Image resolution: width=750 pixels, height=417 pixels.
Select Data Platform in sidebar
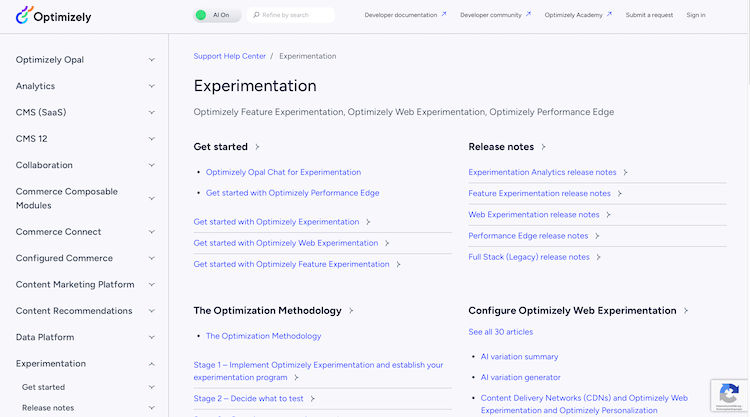click(45, 337)
